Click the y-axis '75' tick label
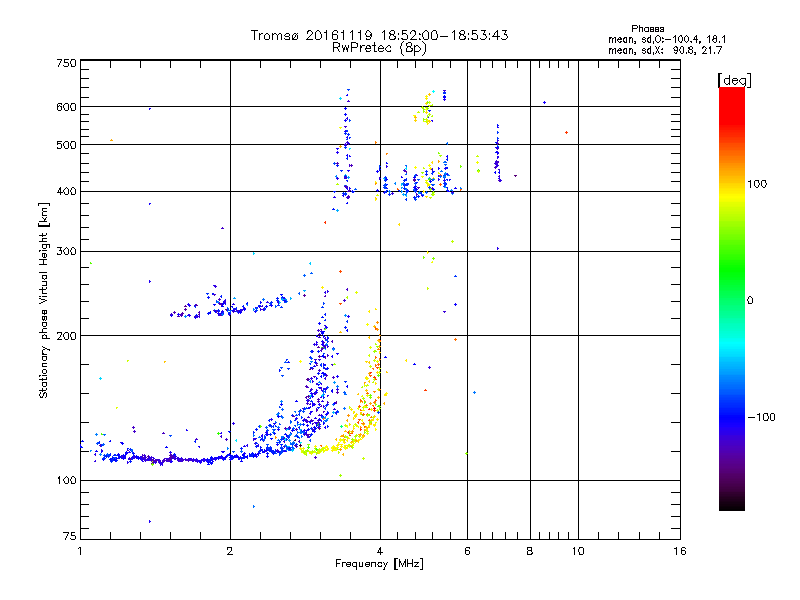 [x=70, y=536]
